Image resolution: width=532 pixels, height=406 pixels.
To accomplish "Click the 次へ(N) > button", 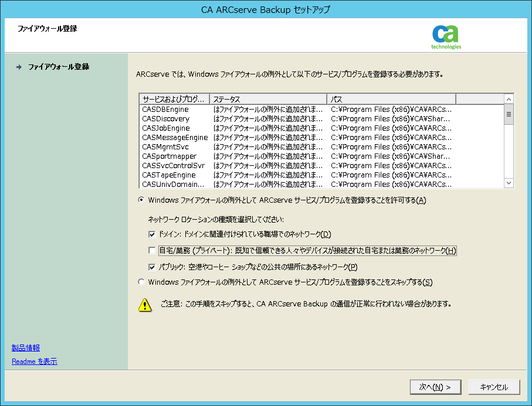I will (x=435, y=387).
